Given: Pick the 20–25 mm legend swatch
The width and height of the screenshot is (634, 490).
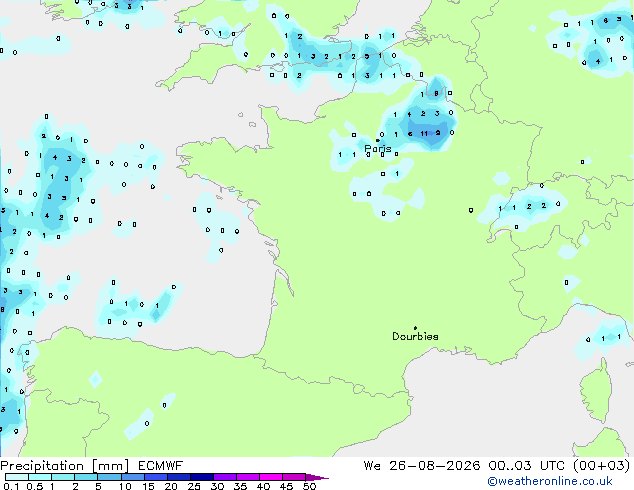Looking at the screenshot, I should coord(178,477).
